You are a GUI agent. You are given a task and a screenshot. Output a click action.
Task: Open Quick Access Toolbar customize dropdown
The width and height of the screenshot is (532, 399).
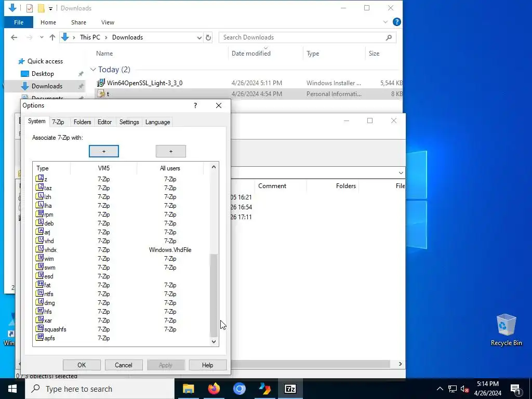(x=50, y=8)
